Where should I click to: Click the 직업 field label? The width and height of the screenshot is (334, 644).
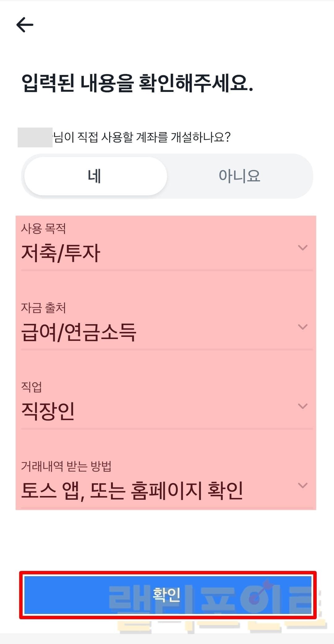[31, 387]
